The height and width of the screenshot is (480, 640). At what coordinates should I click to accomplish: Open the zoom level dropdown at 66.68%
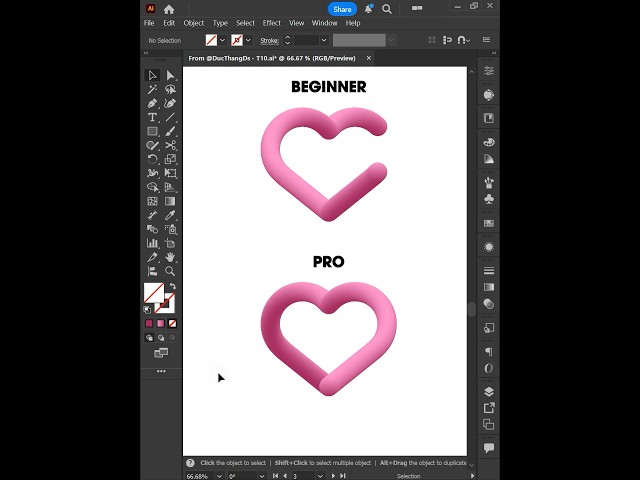tap(219, 476)
